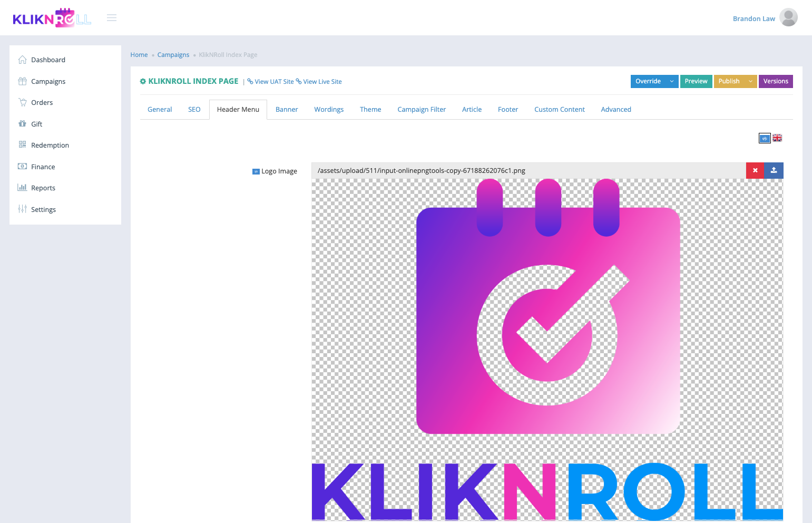812x523 pixels.
Task: Go to Campaigns breadcrumb link
Action: tap(173, 55)
